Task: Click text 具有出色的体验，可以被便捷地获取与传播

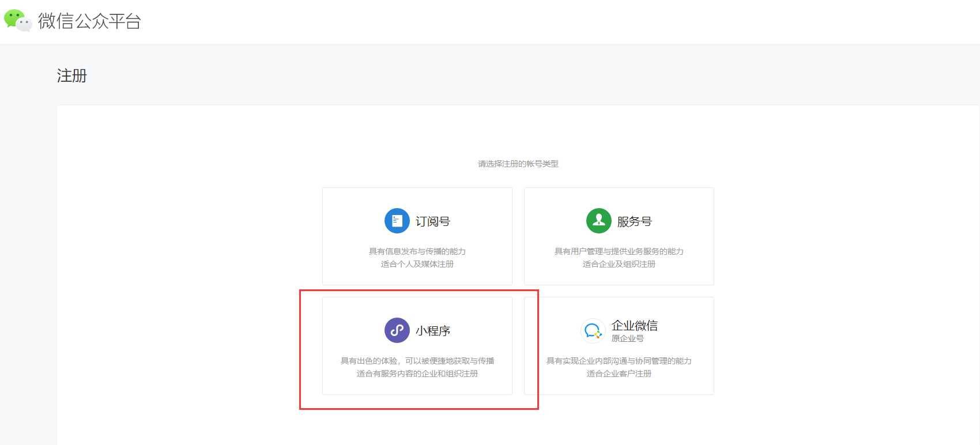Action: [417, 361]
